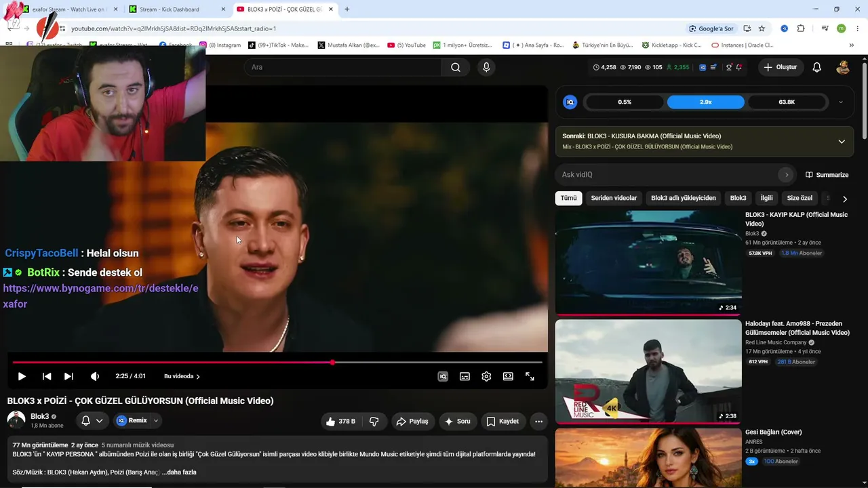Mute the video player volume
The image size is (868, 488).
coord(95,376)
